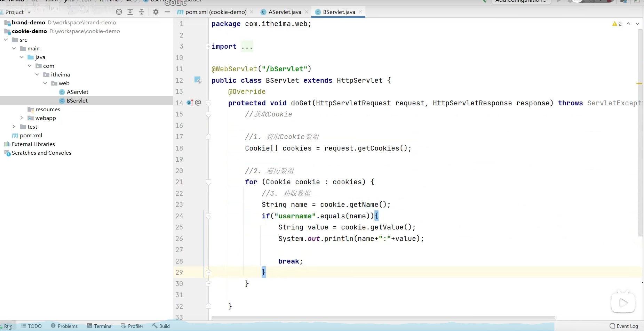Image resolution: width=644 pixels, height=331 pixels.
Task: Collapse the itheima package node
Action: tap(37, 75)
